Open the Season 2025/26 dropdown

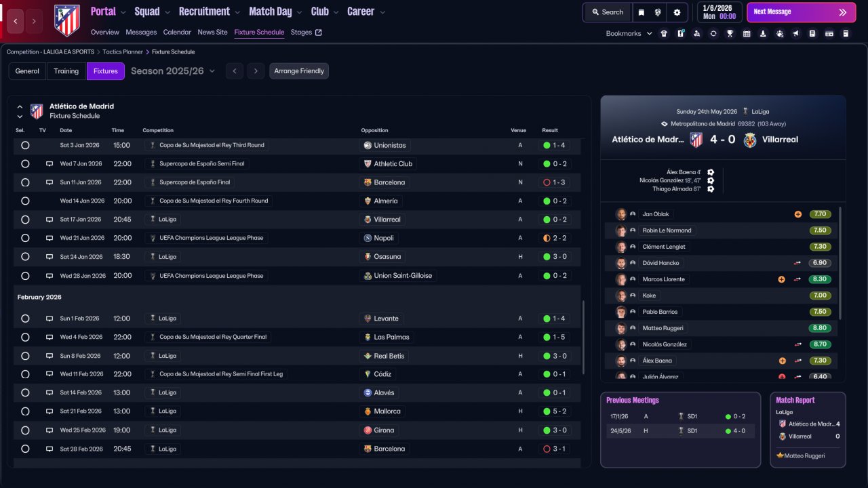(173, 71)
